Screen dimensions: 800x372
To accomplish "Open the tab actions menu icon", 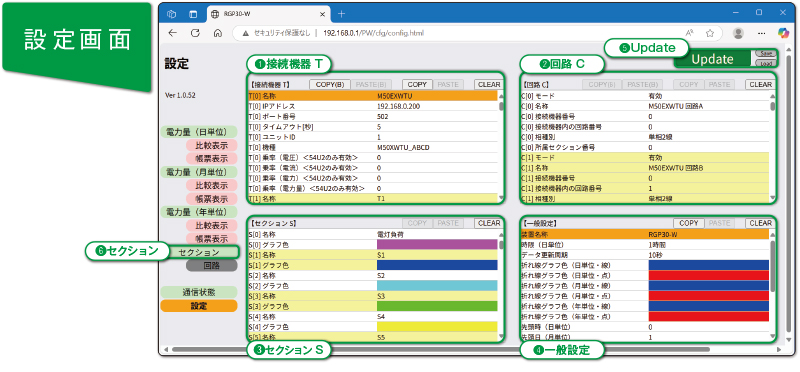I will pyautogui.click(x=193, y=14).
